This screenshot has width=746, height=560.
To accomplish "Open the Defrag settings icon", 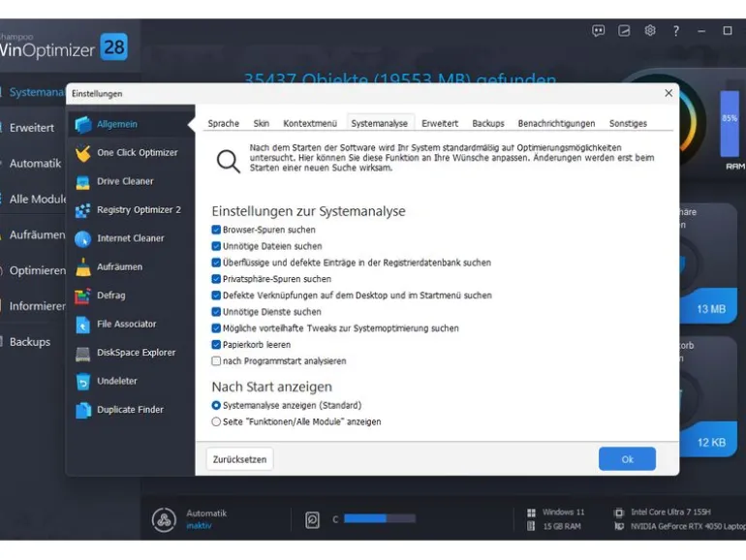I will (x=82, y=296).
